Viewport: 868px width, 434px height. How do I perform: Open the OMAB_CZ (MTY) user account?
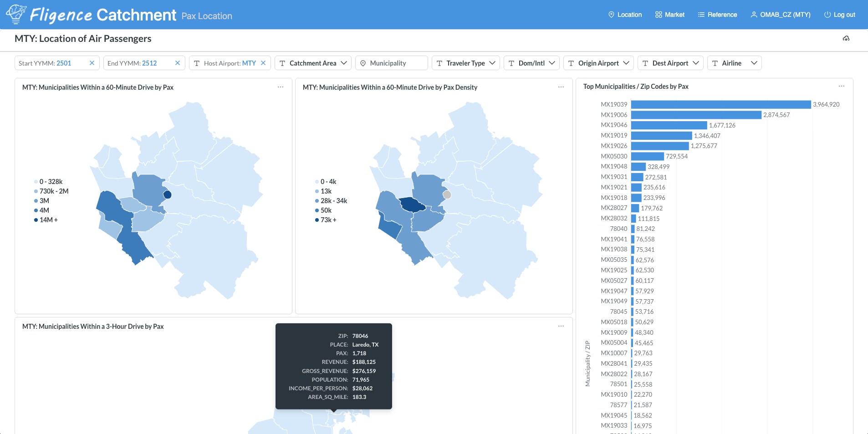[x=781, y=15]
